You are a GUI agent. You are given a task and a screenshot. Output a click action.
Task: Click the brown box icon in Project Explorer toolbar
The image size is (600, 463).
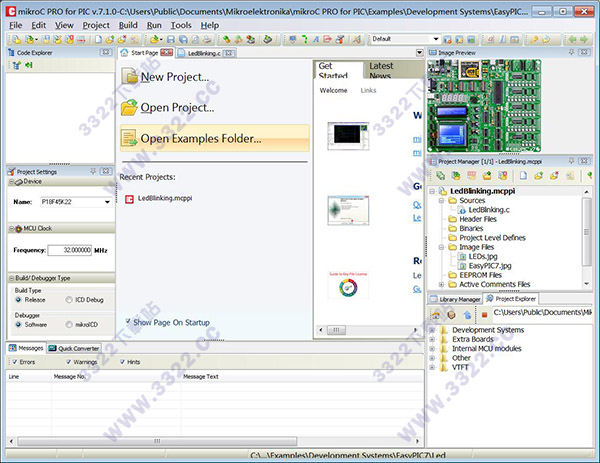(452, 315)
